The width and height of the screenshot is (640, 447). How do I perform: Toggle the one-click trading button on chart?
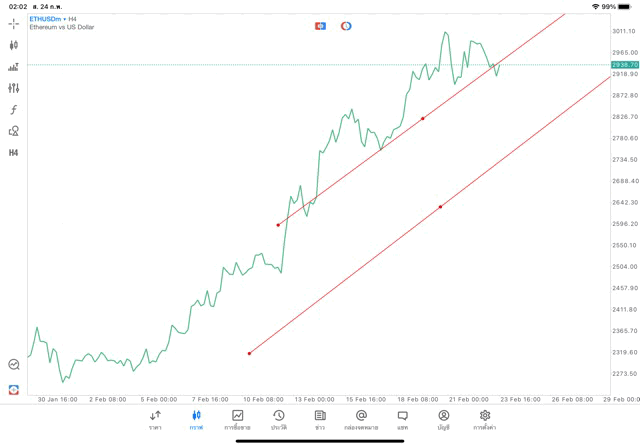pyautogui.click(x=320, y=26)
